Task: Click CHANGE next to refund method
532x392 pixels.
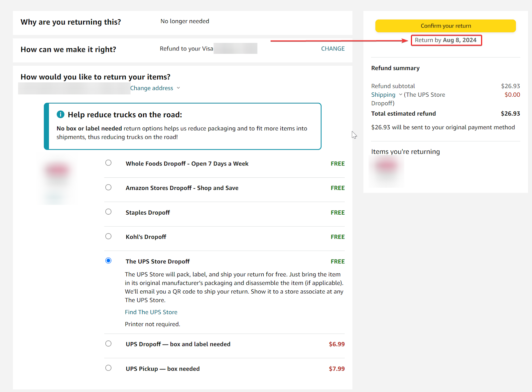Action: [x=332, y=49]
